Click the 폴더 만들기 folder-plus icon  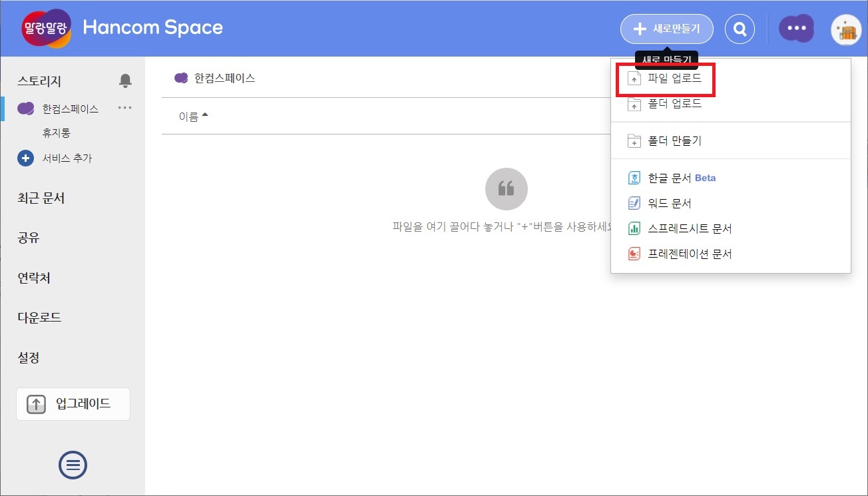(x=634, y=141)
